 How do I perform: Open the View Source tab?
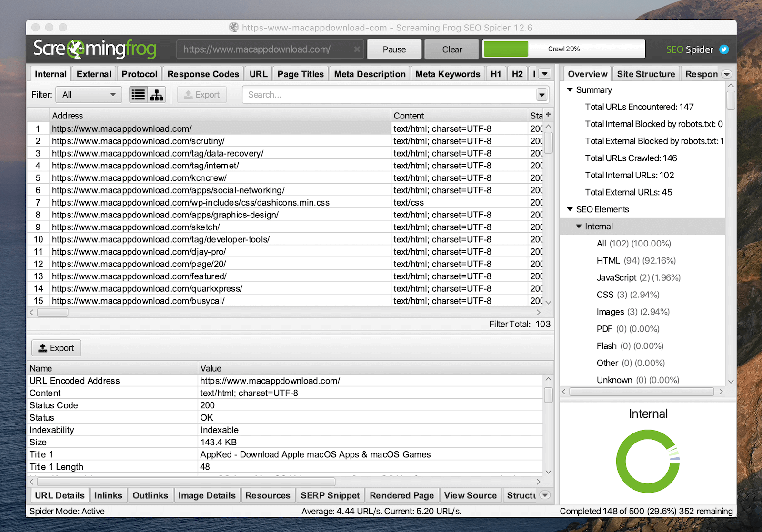[470, 495]
